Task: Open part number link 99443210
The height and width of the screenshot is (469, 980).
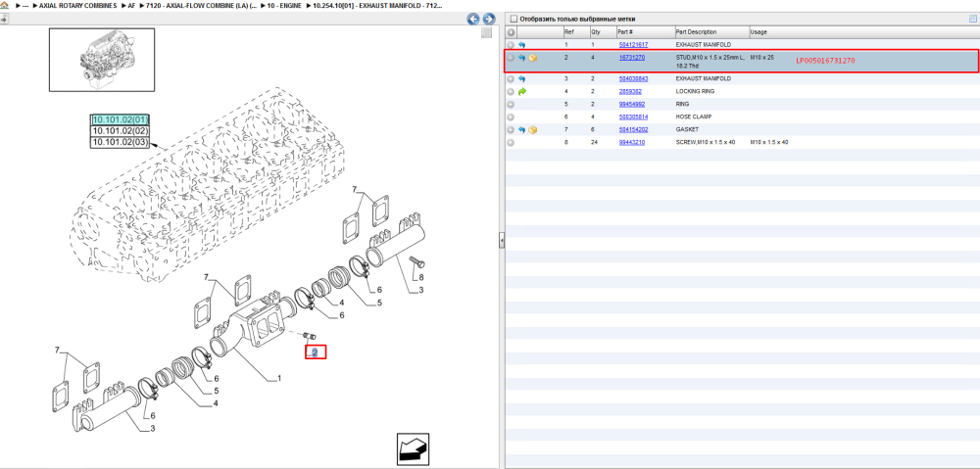Action: (x=631, y=142)
